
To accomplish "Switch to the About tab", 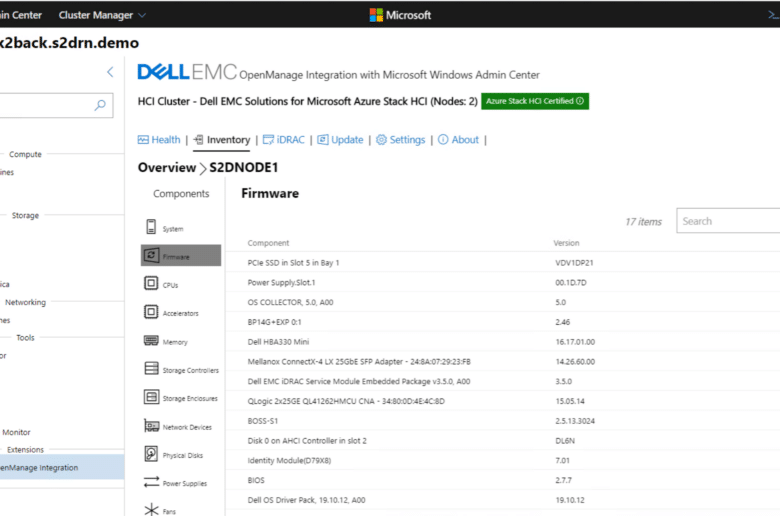I will click(458, 140).
